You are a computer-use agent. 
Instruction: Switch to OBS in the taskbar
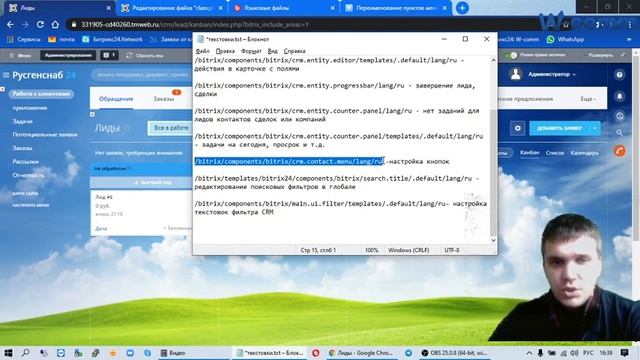(x=454, y=353)
